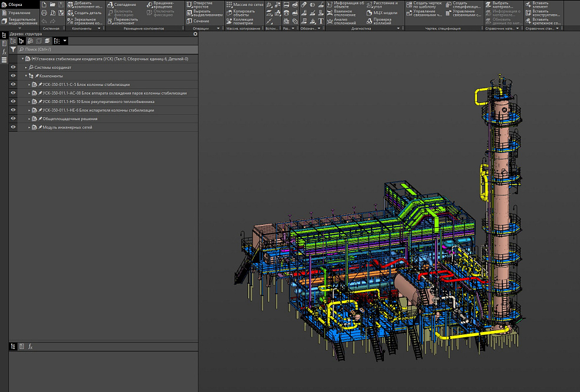Switch to 'Твердотельное моделирование' toolset tab
The image size is (580, 392).
[22, 21]
